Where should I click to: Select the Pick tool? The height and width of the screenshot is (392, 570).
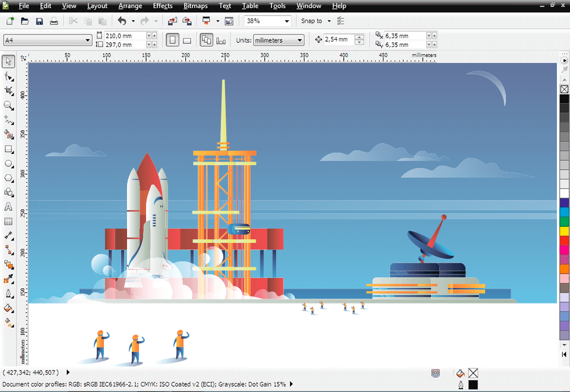pos(8,61)
